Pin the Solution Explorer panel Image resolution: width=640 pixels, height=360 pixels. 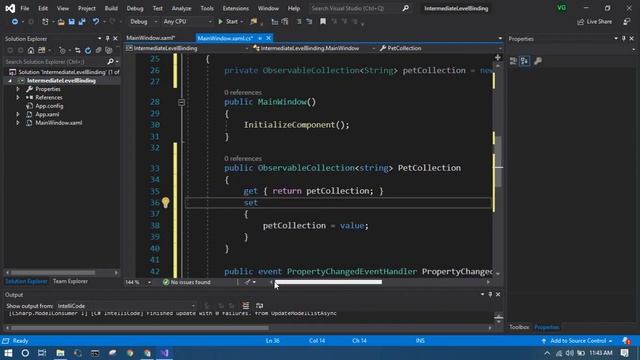click(107, 38)
